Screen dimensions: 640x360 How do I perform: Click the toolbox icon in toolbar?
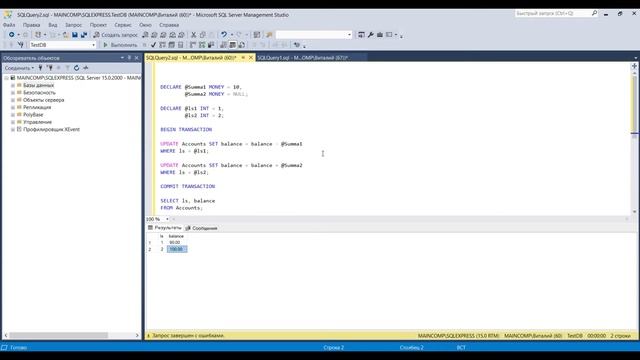click(x=380, y=35)
